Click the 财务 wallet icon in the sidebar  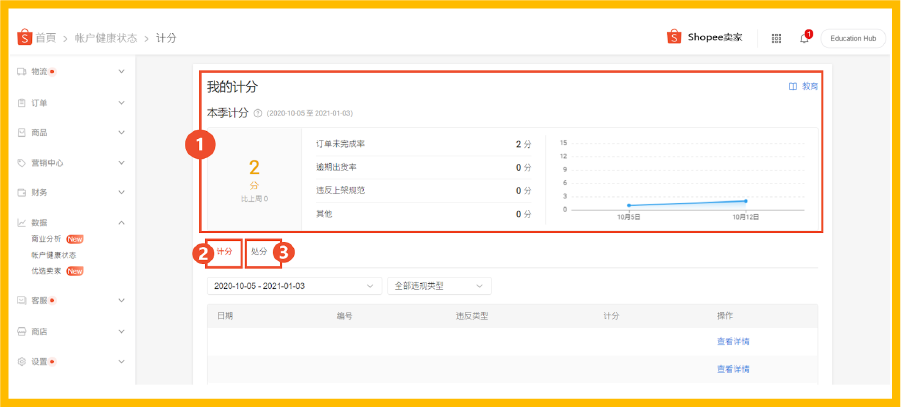click(22, 193)
